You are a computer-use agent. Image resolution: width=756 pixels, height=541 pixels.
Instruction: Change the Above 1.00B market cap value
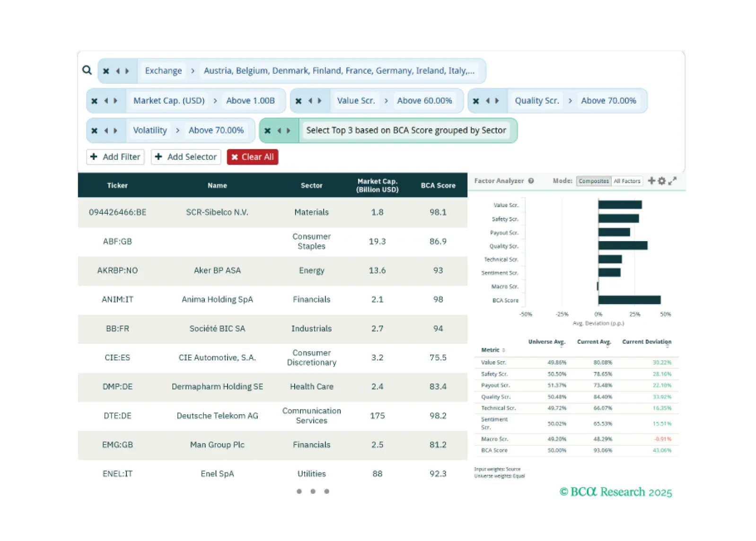(x=250, y=101)
